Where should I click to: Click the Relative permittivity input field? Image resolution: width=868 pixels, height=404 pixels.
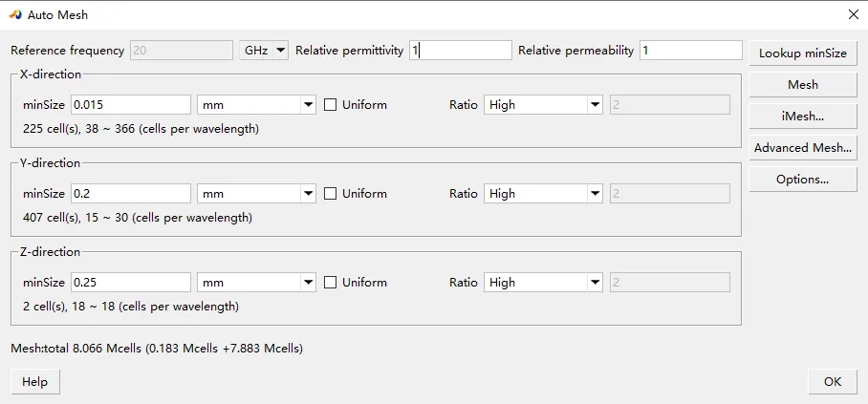point(461,51)
